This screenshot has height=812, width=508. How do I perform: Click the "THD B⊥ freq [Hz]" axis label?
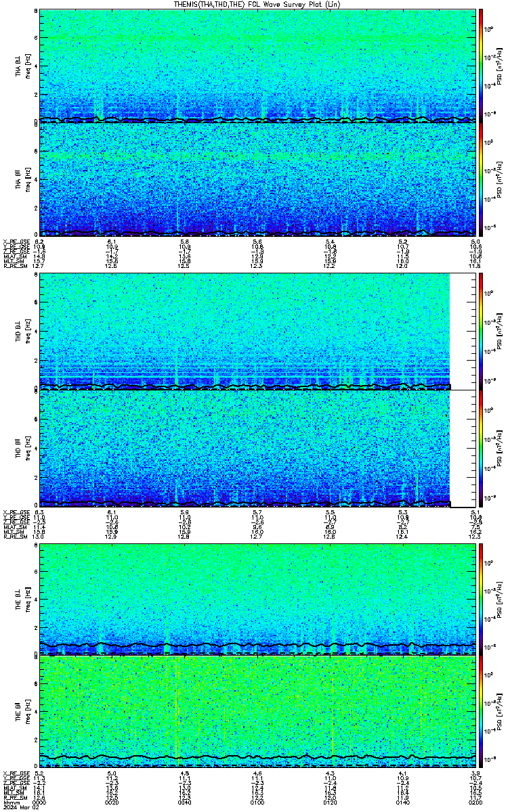pyautogui.click(x=22, y=331)
